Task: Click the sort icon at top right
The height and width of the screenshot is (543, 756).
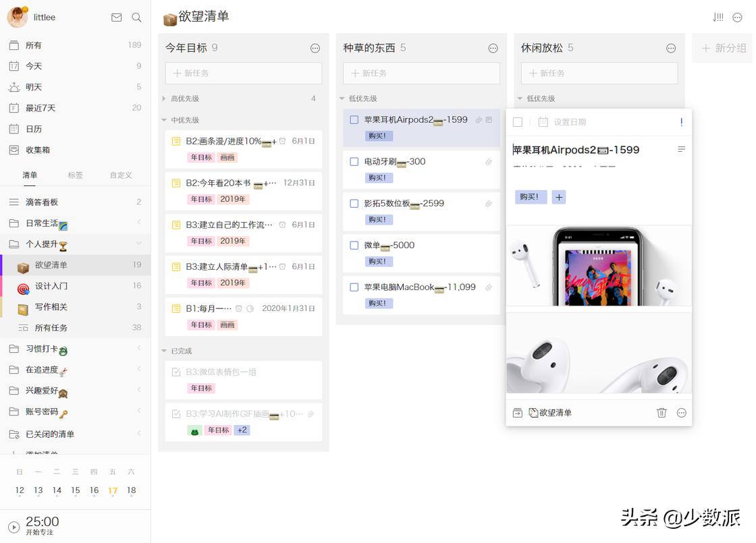Action: tap(717, 18)
